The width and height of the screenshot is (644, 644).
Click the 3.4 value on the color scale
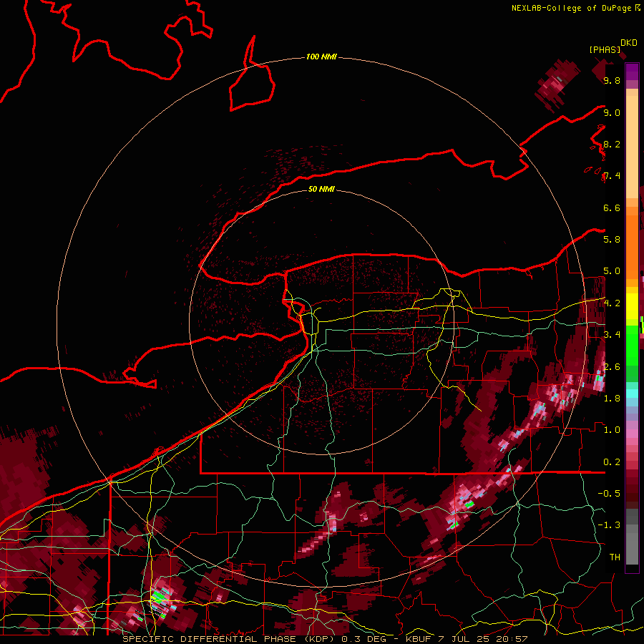coord(612,334)
